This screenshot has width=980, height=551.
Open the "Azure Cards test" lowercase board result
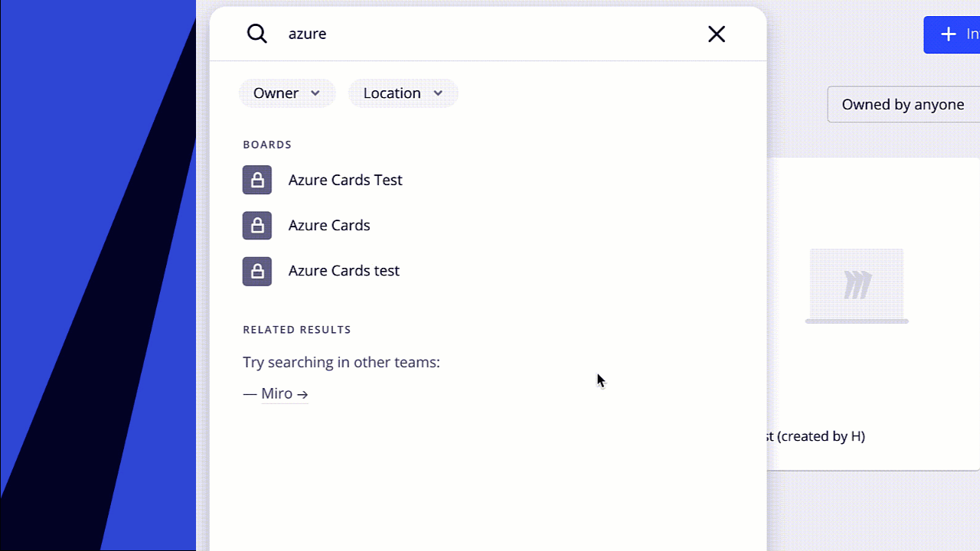(x=344, y=271)
